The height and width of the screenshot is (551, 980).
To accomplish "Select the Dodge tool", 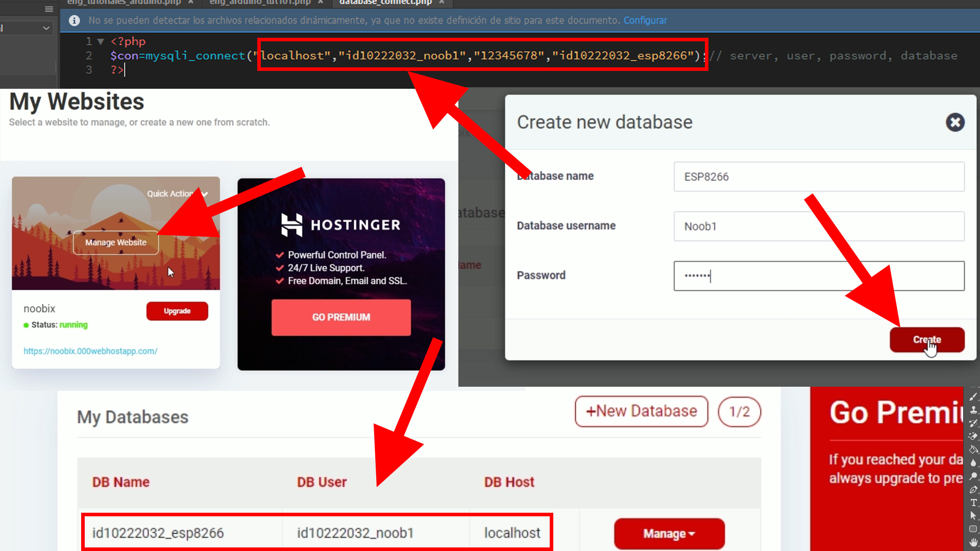I will coord(973,476).
